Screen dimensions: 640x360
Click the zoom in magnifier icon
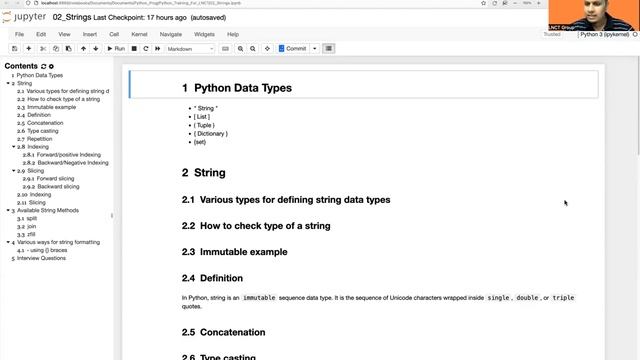pyautogui.click(x=240, y=49)
